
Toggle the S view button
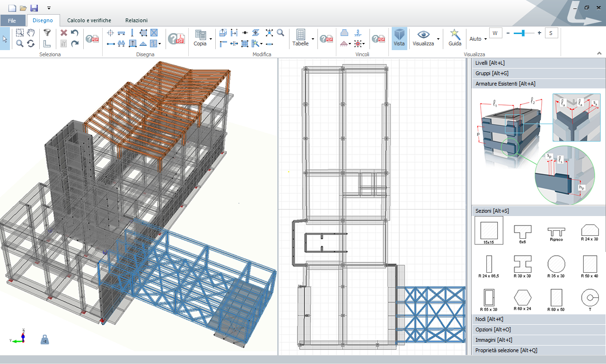click(x=551, y=33)
